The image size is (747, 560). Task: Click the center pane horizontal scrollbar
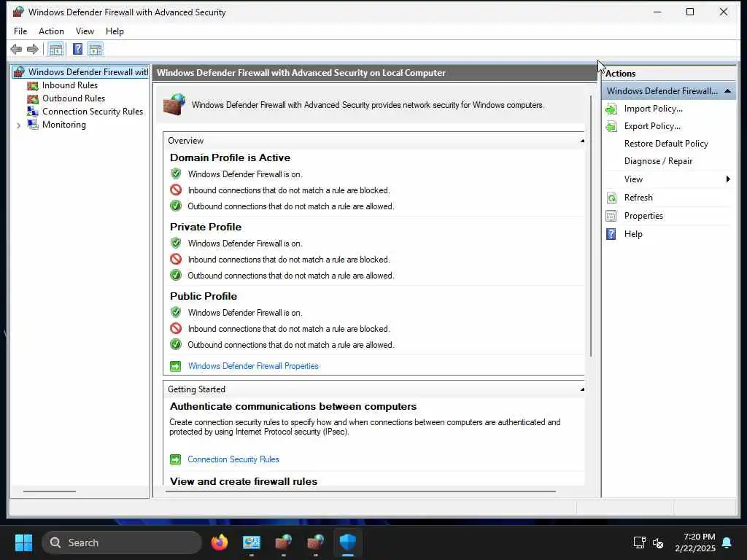[x=360, y=491]
